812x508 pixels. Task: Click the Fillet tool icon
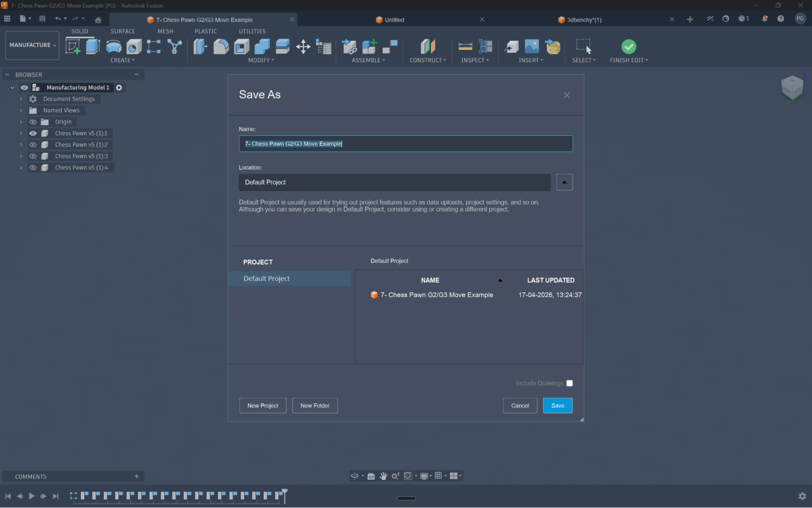(221, 47)
